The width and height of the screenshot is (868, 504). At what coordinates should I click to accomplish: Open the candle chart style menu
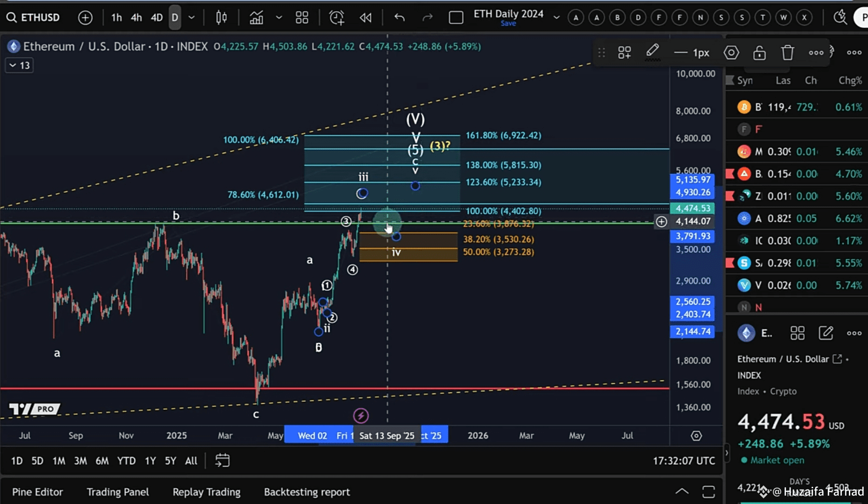[222, 18]
